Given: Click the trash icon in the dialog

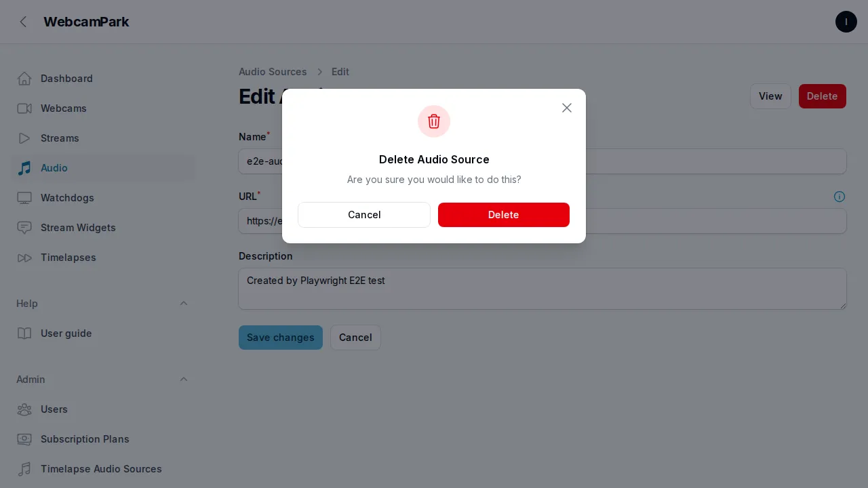Looking at the screenshot, I should tap(434, 121).
